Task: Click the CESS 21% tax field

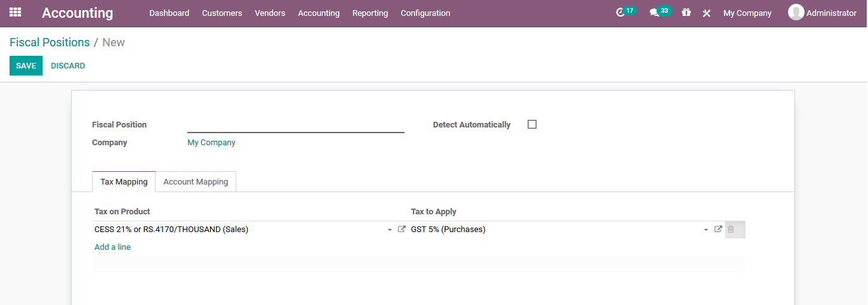Action: [244, 230]
